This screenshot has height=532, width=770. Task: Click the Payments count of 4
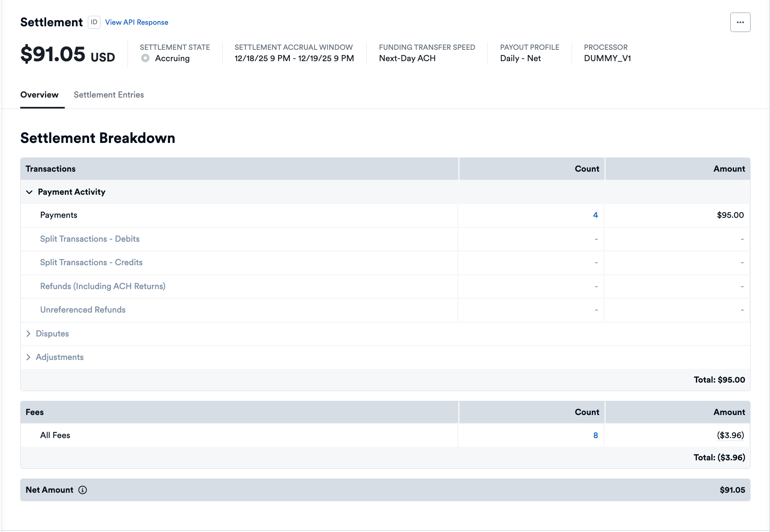pos(595,215)
